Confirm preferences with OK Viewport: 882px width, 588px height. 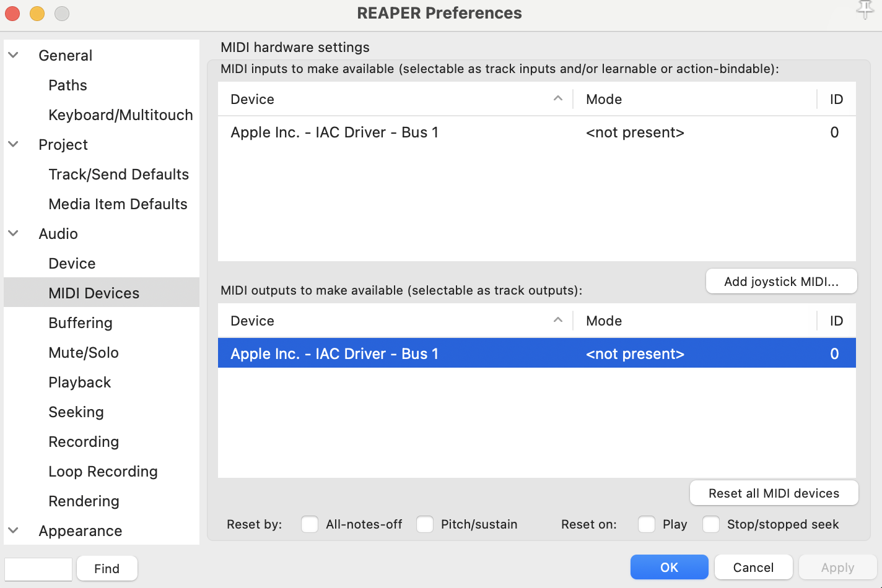(670, 567)
